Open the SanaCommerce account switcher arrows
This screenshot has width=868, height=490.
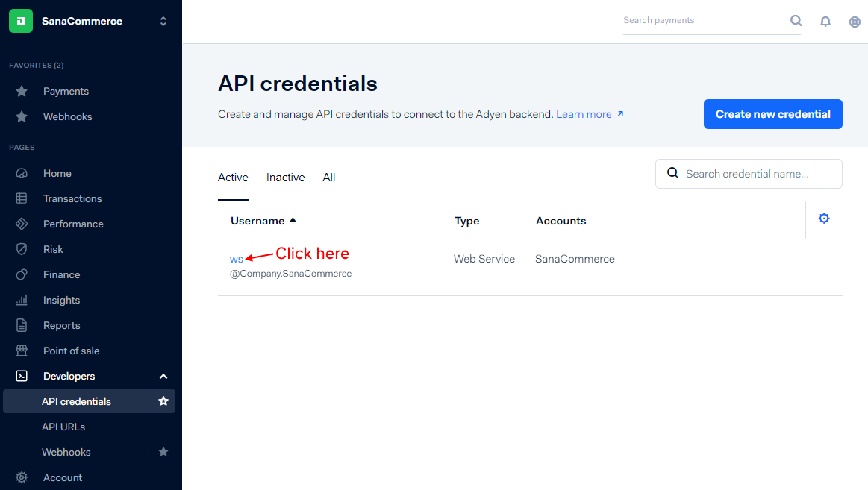163,21
